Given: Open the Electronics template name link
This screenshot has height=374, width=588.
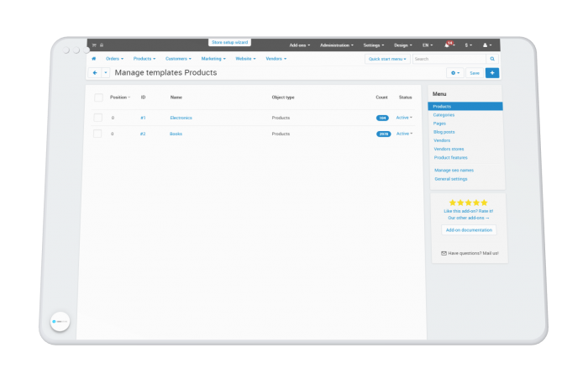Looking at the screenshot, I should point(181,118).
